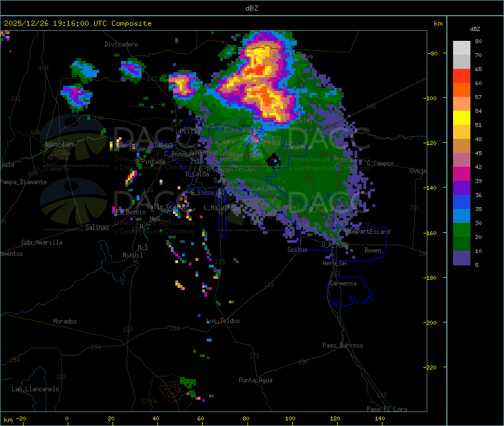
Task: Click the Carmensa map label
Action: [x=343, y=283]
